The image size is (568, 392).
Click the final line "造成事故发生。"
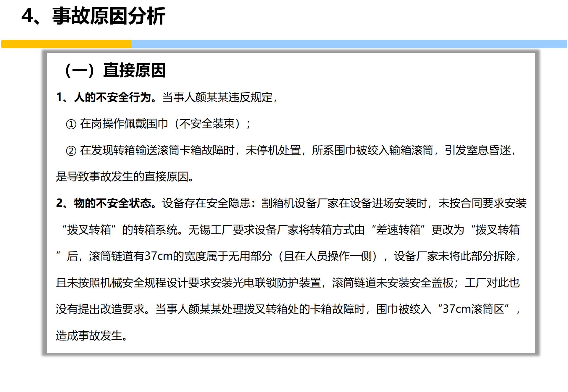point(92,336)
